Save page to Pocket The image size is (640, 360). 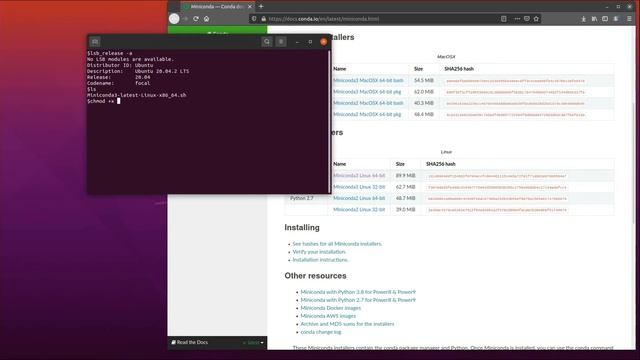527,19
